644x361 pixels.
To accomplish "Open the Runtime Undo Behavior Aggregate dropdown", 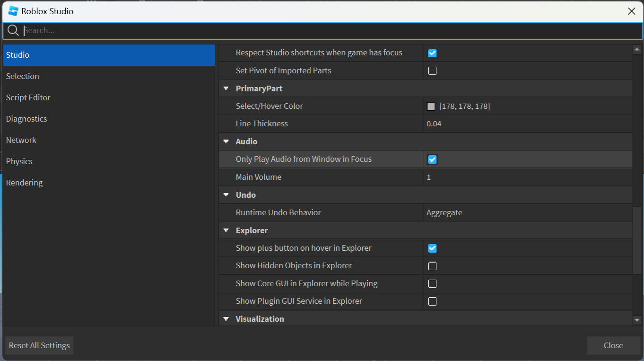I will [527, 213].
